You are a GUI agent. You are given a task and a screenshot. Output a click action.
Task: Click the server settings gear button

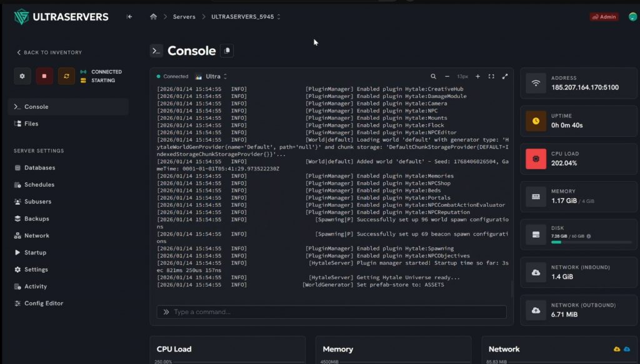(x=22, y=76)
